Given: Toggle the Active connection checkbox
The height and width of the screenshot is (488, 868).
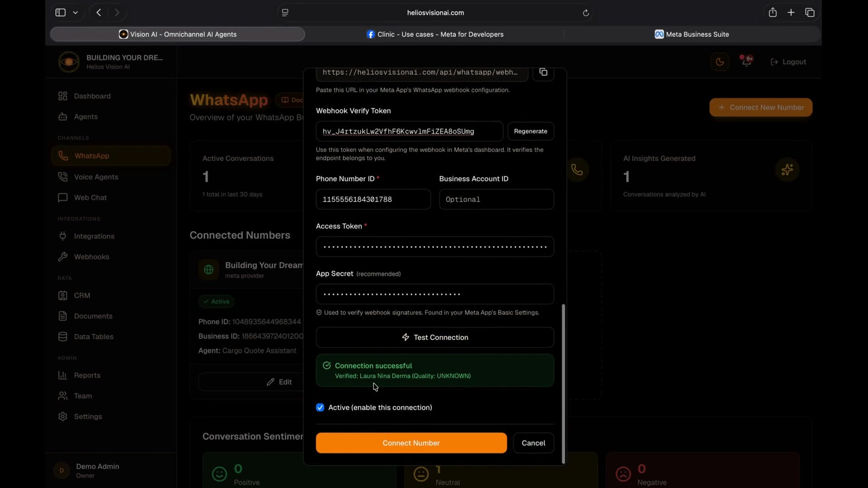Looking at the screenshot, I should (320, 408).
